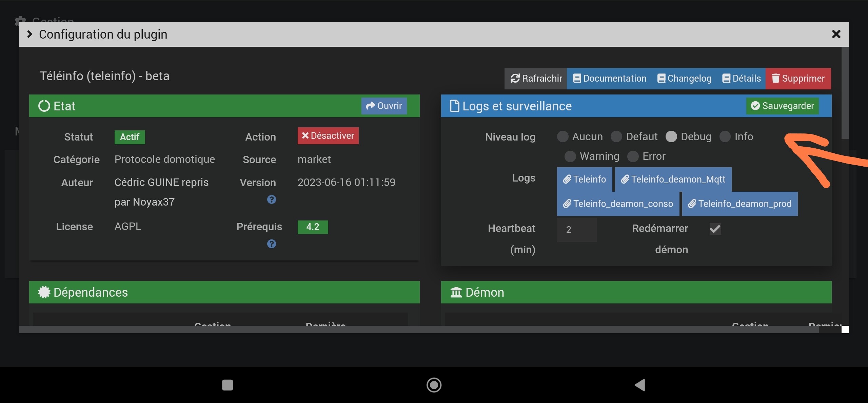Tap the Android home circle icon

pyautogui.click(x=434, y=385)
